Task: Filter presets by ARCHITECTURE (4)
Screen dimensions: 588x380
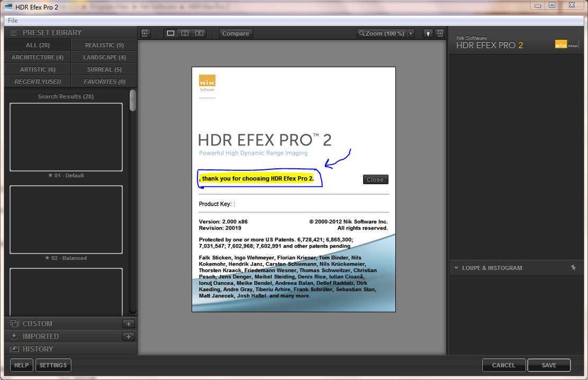Action: click(38, 57)
